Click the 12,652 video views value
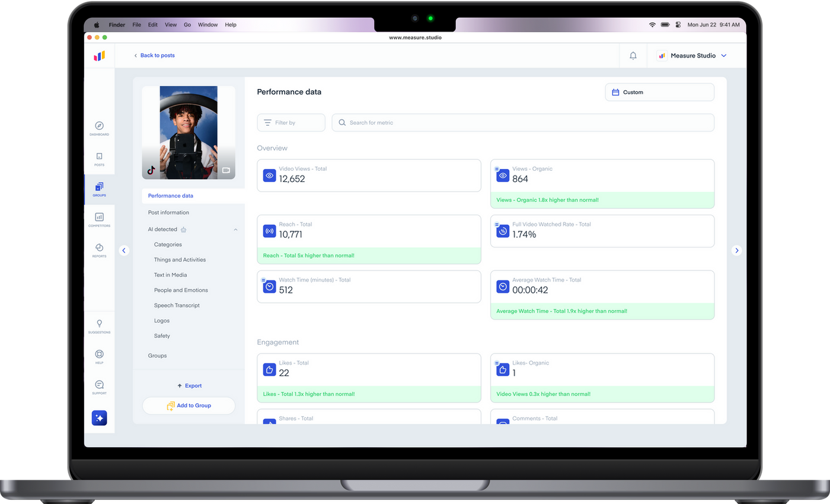 (292, 178)
